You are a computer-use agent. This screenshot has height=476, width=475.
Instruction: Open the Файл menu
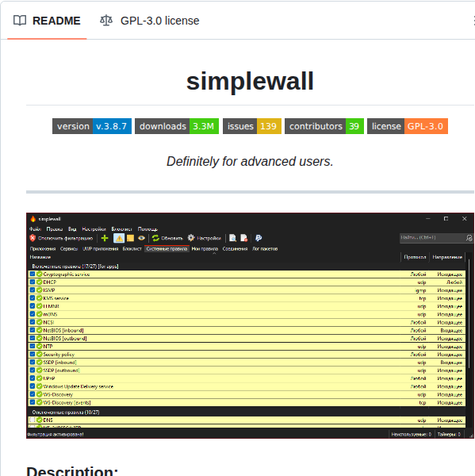[x=35, y=229]
